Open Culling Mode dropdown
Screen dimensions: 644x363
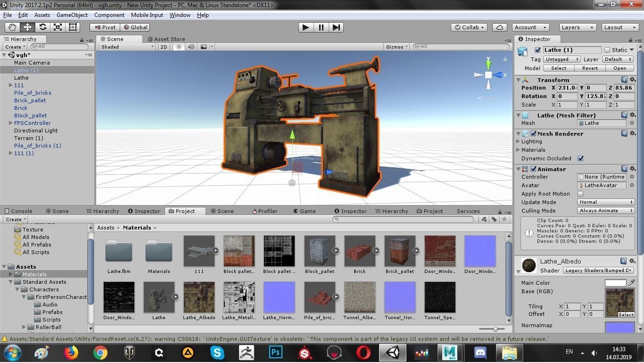point(606,211)
